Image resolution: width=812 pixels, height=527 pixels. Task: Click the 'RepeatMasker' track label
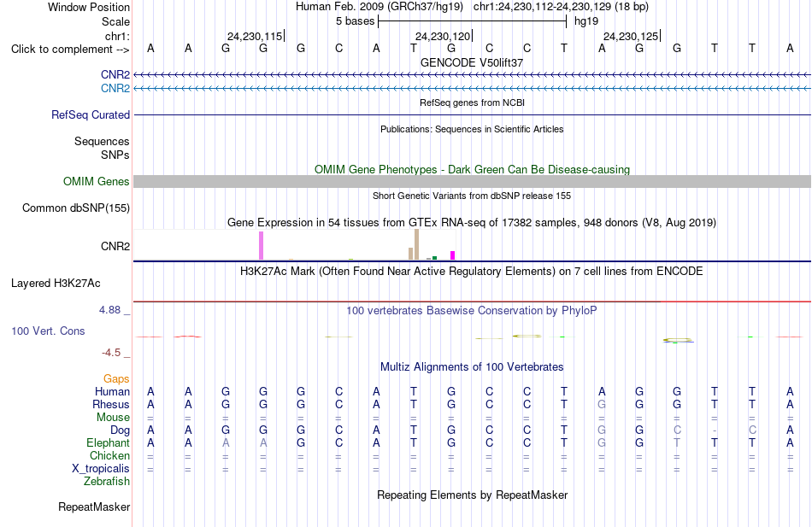[94, 507]
